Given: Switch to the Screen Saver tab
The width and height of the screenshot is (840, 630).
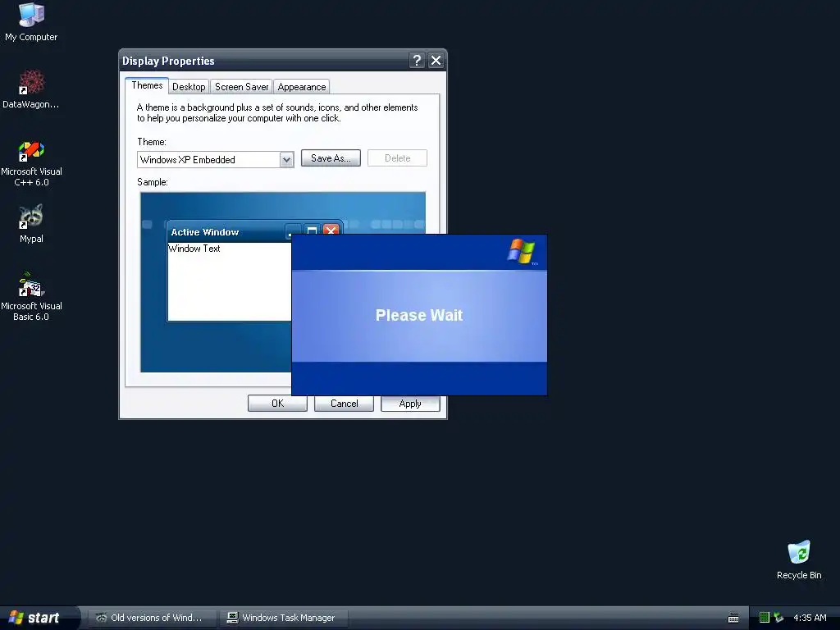Looking at the screenshot, I should click(241, 87).
